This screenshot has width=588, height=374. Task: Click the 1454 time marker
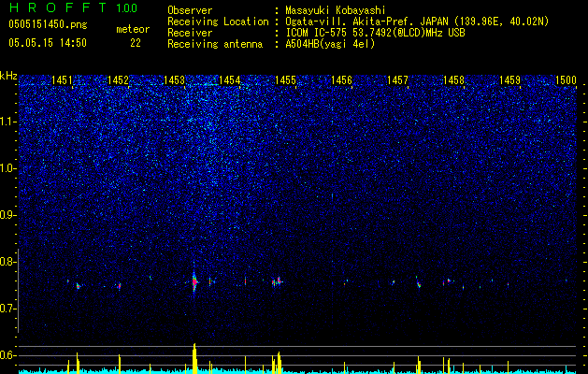pyautogui.click(x=230, y=79)
